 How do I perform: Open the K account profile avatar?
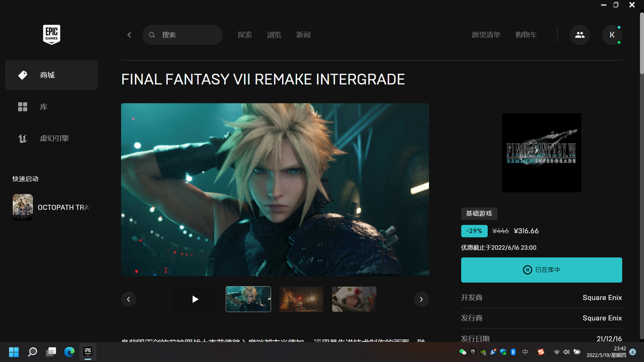612,35
